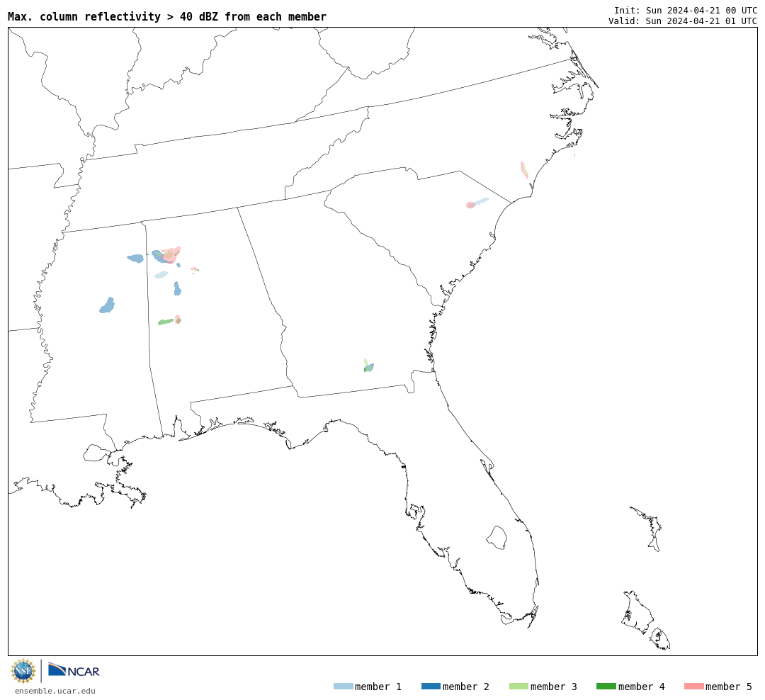Click the blue reflectivity blob in central Mississippi

108,305
